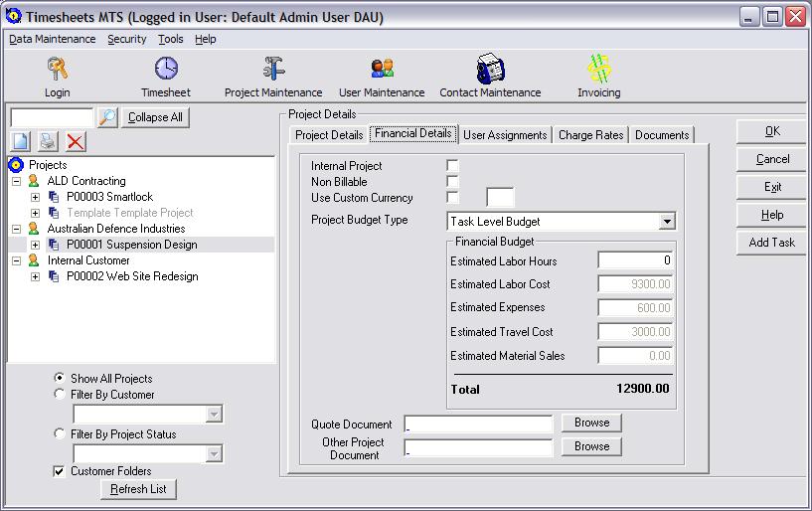Tick the Internal Project checkbox

(x=452, y=166)
